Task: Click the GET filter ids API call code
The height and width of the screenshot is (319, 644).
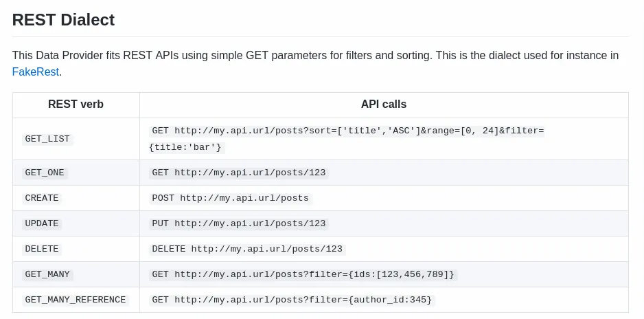Action: [303, 274]
